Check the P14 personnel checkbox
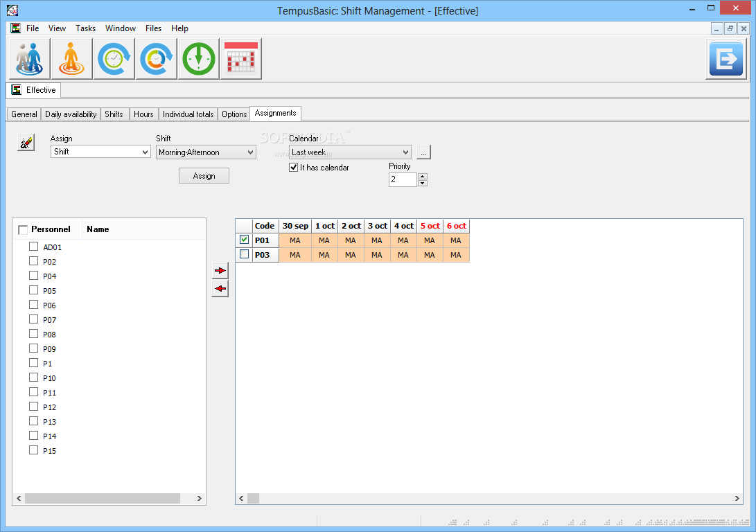Screen dimensions: 756x532 (x=33, y=435)
